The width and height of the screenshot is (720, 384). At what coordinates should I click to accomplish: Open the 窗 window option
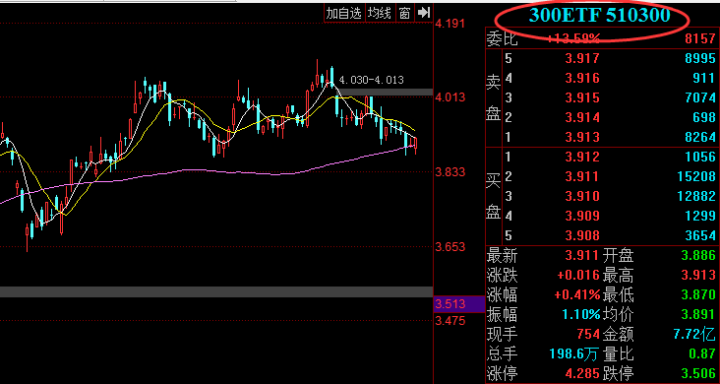(x=404, y=13)
